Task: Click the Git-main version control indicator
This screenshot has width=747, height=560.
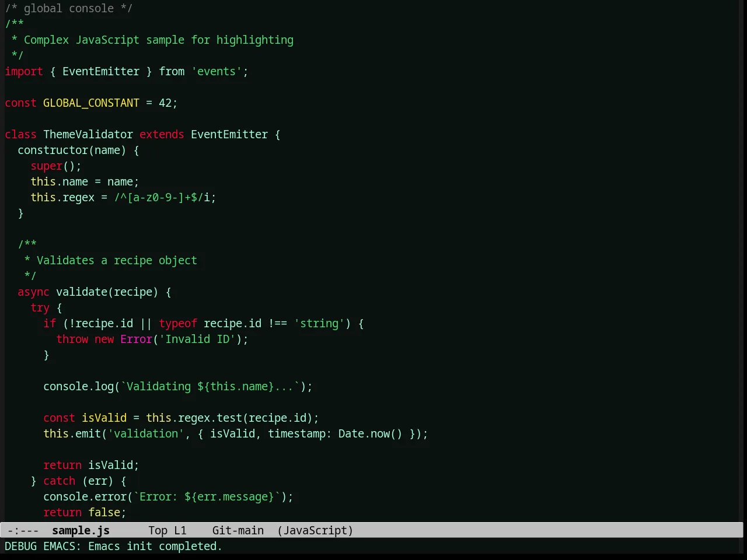Action: point(238,530)
